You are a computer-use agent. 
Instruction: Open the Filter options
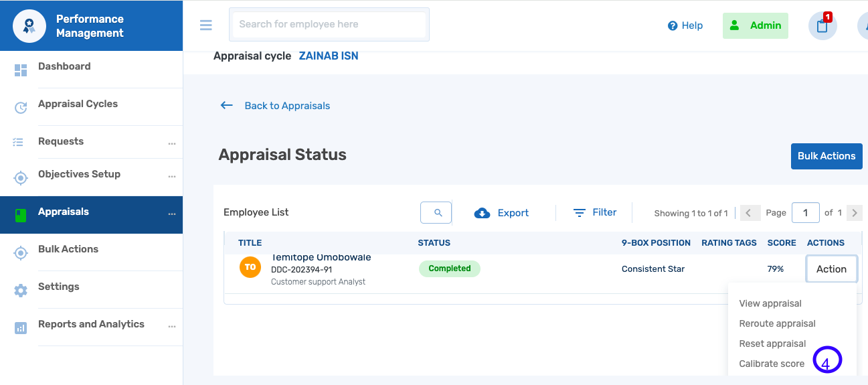coord(595,212)
